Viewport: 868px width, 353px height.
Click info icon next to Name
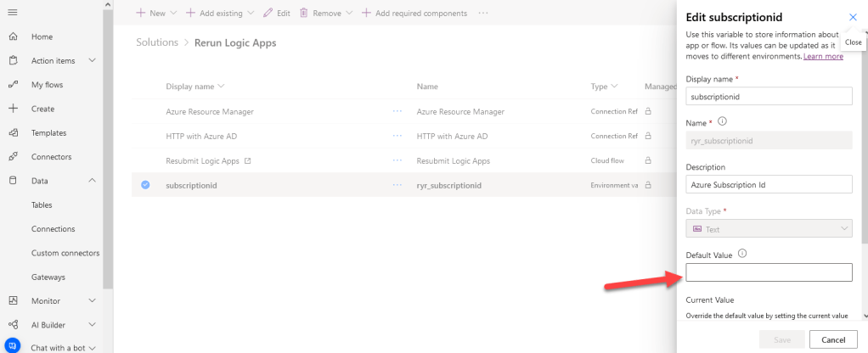[x=722, y=121]
